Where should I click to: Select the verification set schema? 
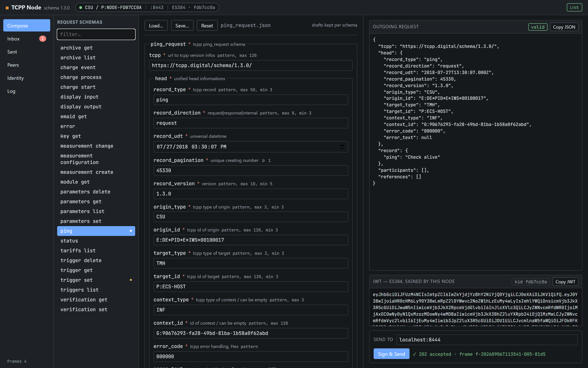(x=96, y=310)
